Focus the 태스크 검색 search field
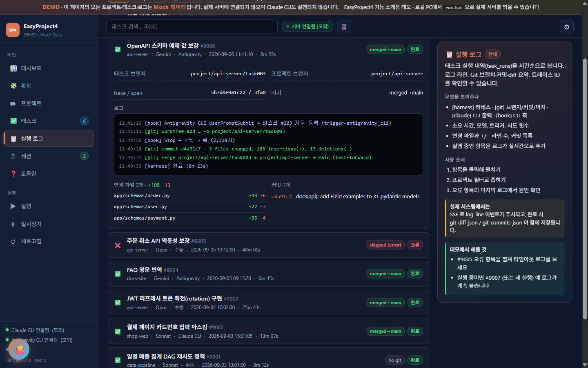Viewport: 588px width, 368px height. (x=192, y=27)
